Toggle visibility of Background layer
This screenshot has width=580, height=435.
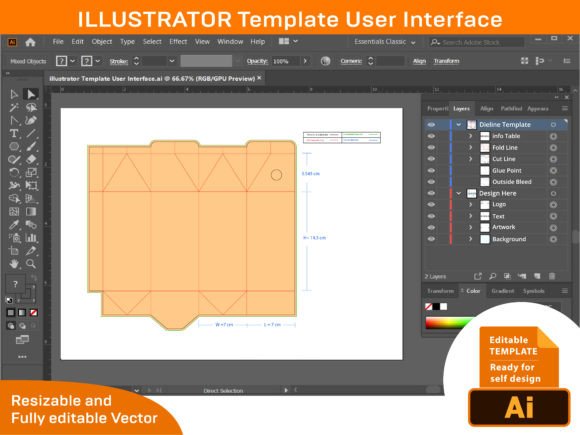pyautogui.click(x=431, y=239)
